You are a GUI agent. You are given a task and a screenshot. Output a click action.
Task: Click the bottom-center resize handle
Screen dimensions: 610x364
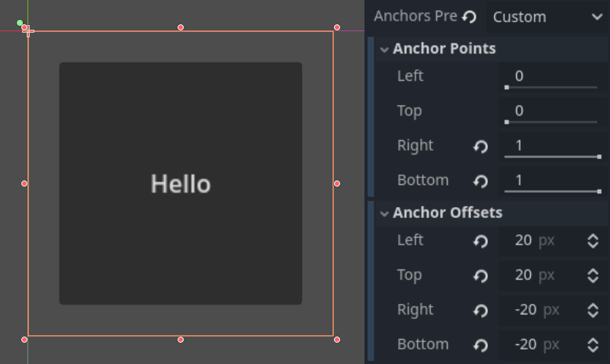181,340
